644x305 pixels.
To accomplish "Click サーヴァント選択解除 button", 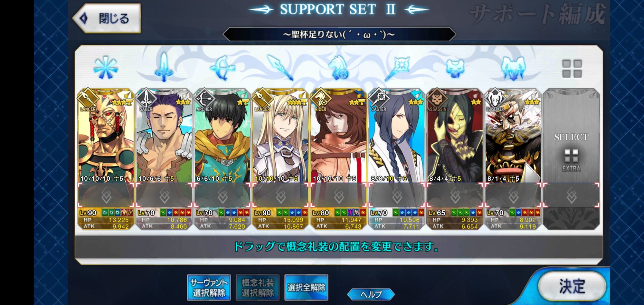I will [209, 288].
